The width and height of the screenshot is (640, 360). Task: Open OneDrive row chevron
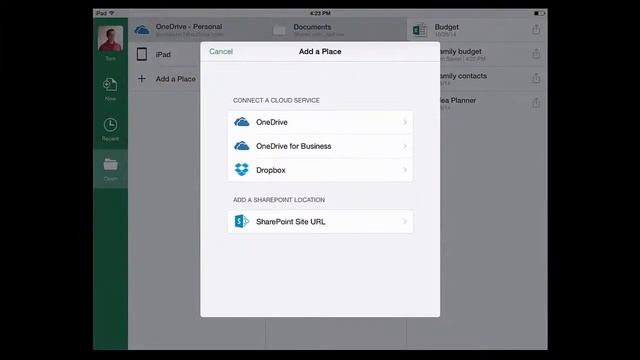(x=405, y=122)
